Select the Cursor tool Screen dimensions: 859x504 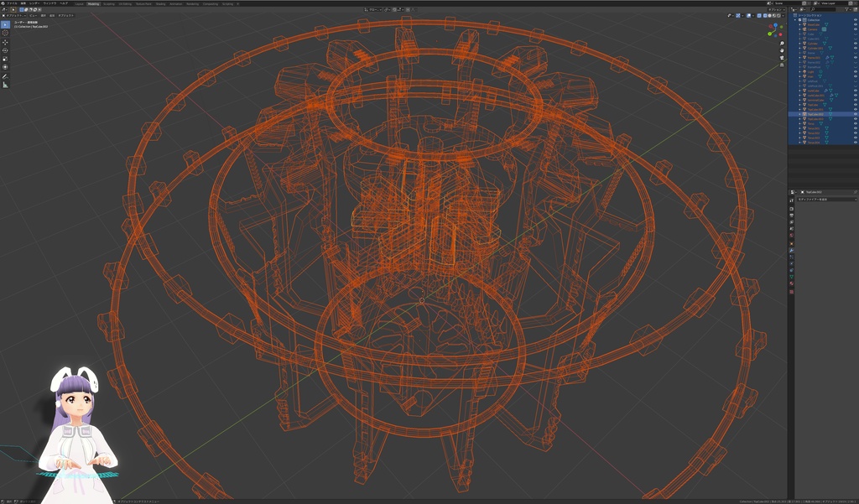point(6,33)
